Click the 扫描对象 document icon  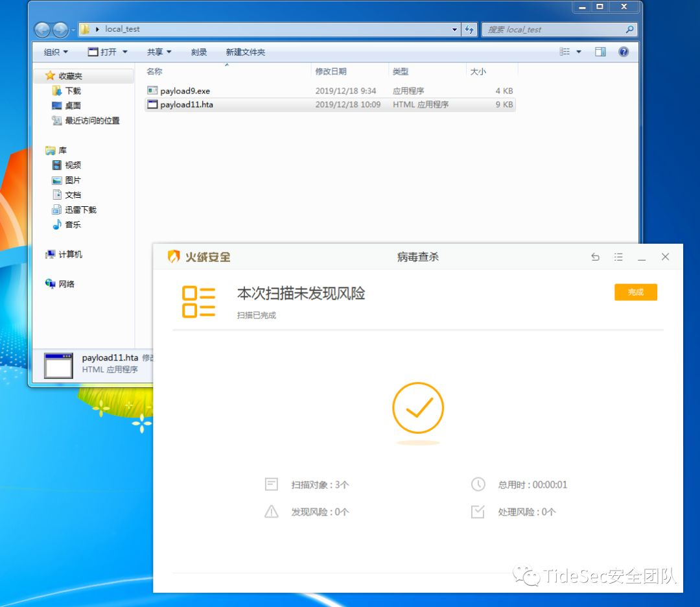(x=272, y=484)
